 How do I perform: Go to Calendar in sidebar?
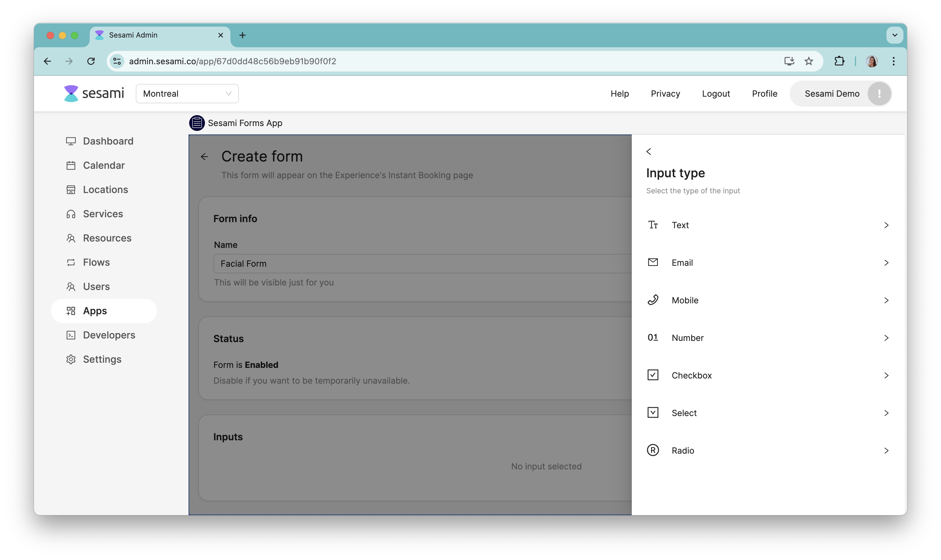point(104,165)
